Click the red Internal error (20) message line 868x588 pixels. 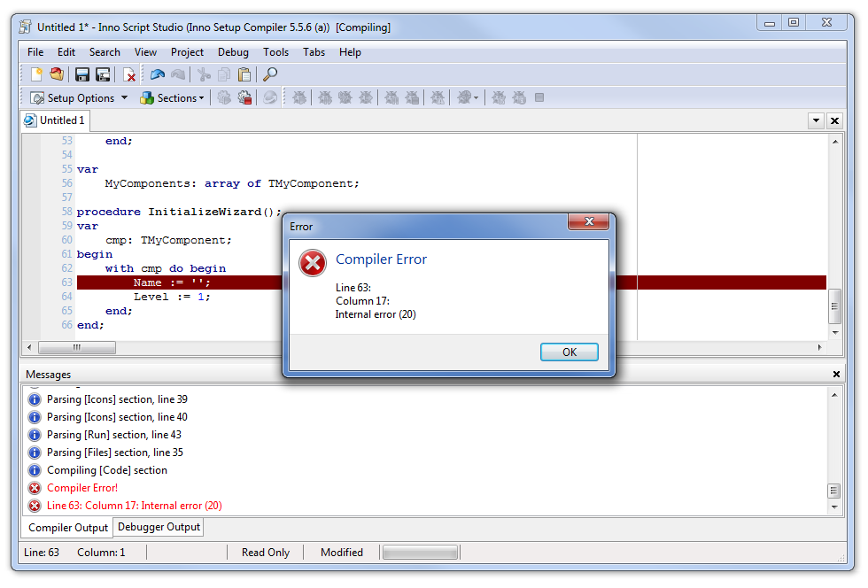pyautogui.click(x=134, y=506)
